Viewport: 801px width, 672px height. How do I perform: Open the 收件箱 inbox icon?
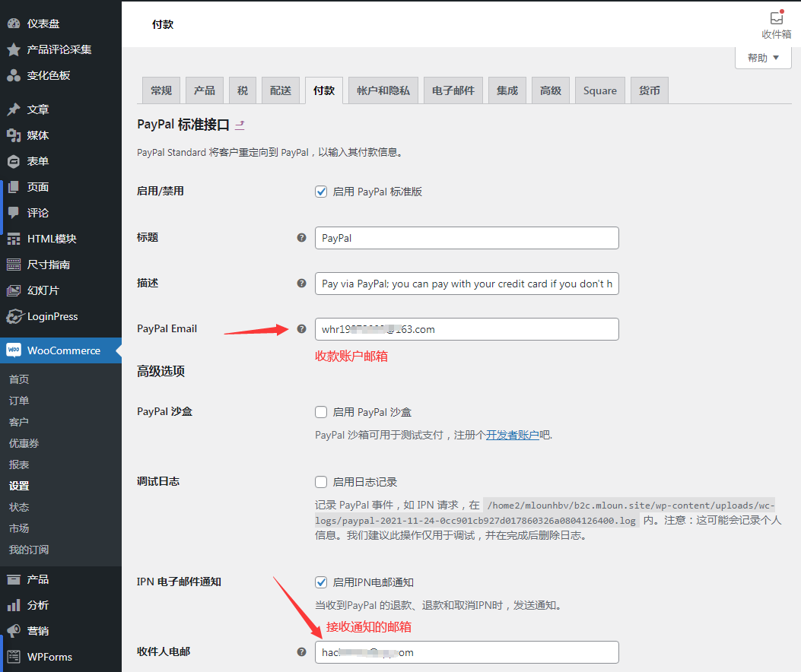click(777, 17)
